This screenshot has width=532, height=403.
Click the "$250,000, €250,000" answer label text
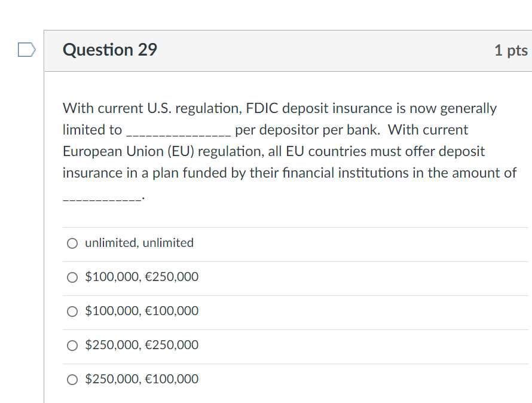142,345
